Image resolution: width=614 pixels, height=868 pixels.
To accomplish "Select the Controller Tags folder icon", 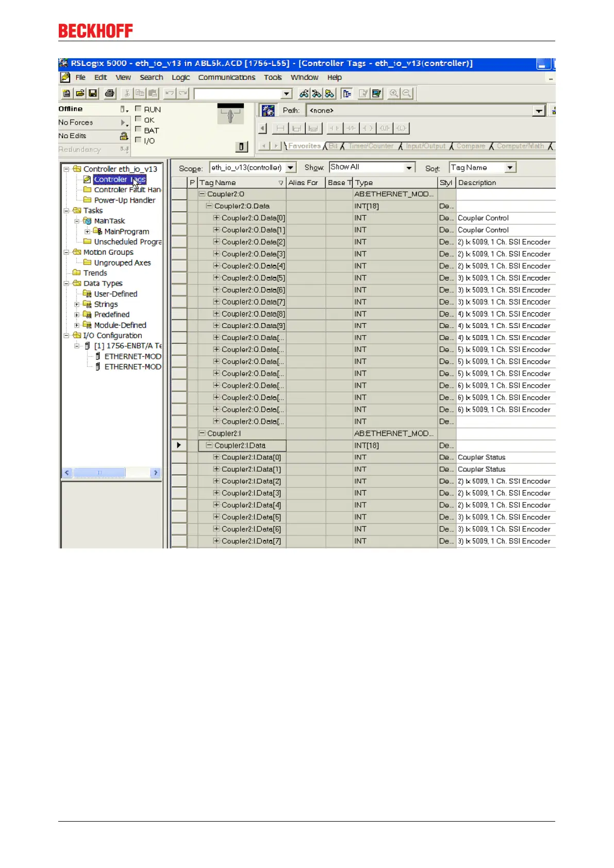I will pyautogui.click(x=87, y=179).
